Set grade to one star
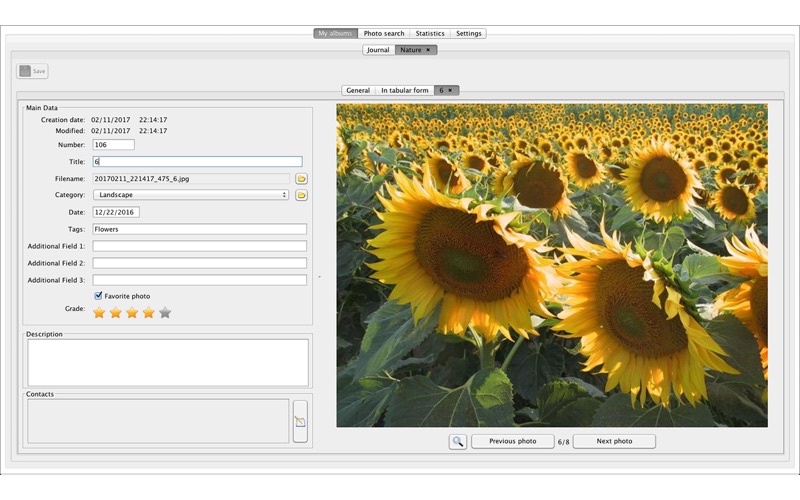This screenshot has width=800, height=500. (99, 312)
